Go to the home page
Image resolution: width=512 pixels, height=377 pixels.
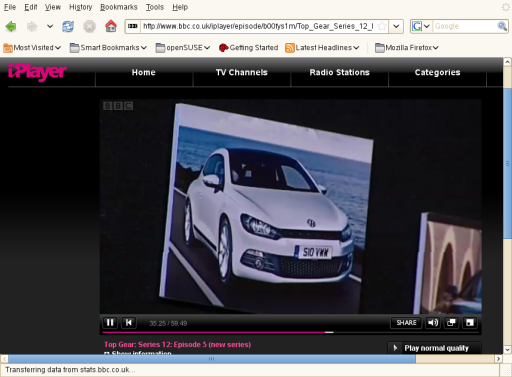[x=111, y=26]
